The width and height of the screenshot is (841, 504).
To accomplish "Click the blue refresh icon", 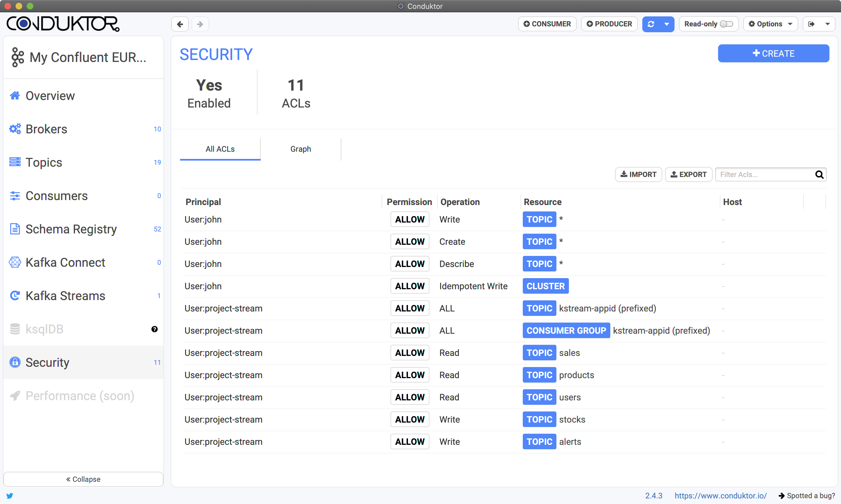I will 651,24.
